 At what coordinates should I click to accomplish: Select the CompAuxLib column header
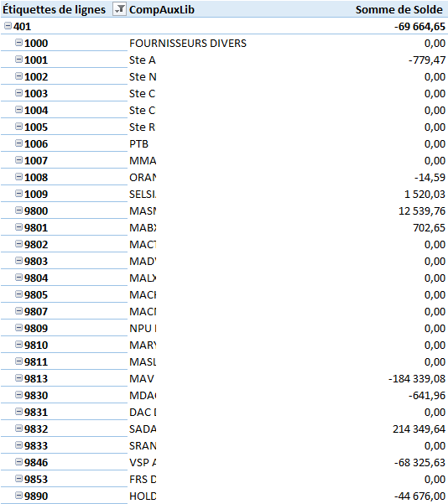click(162, 9)
